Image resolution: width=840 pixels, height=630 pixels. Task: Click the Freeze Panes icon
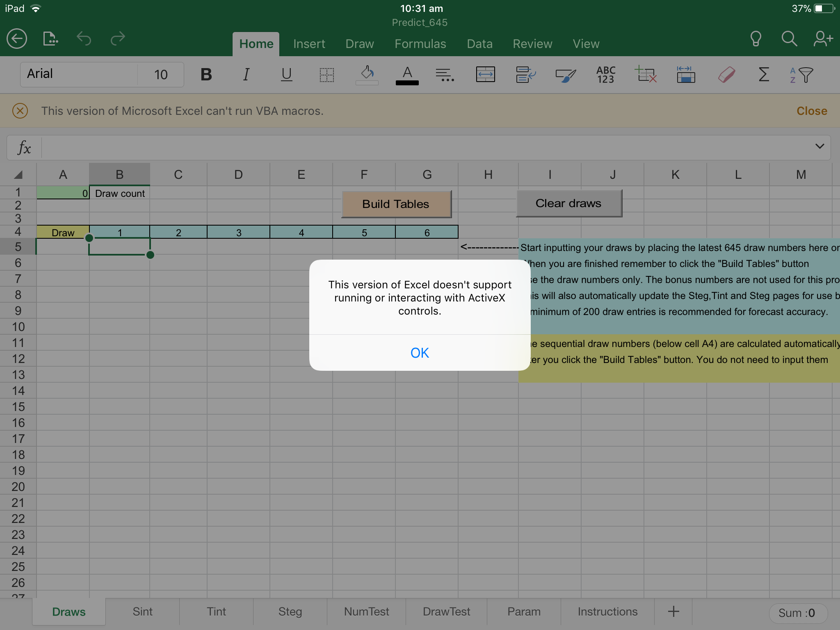tap(687, 73)
